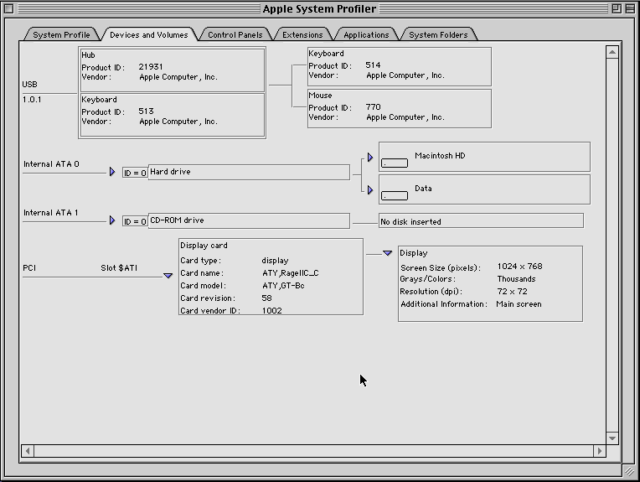Click screen size 1024 x 768
This screenshot has width=640, height=482.
click(520, 266)
